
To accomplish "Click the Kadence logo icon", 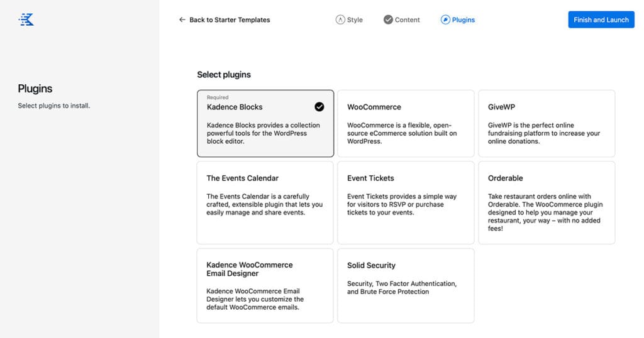I will tap(26, 19).
